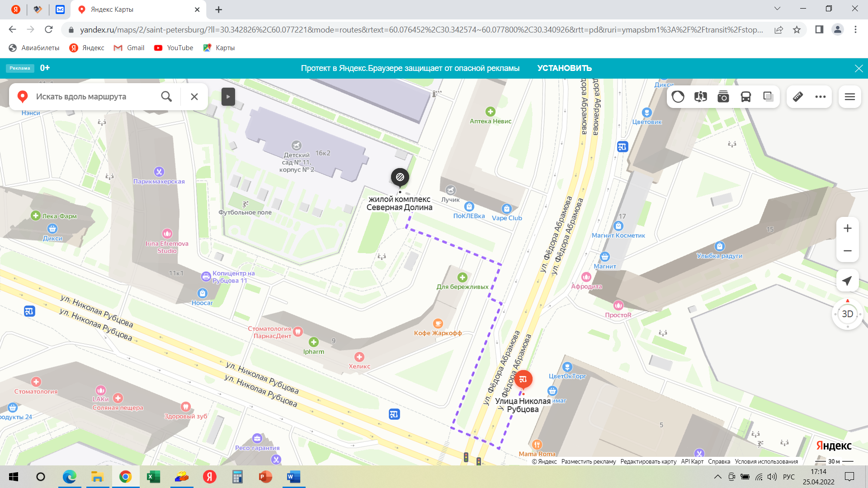Select the Улыбка радуги shop marker
The image size is (868, 488).
point(720,246)
